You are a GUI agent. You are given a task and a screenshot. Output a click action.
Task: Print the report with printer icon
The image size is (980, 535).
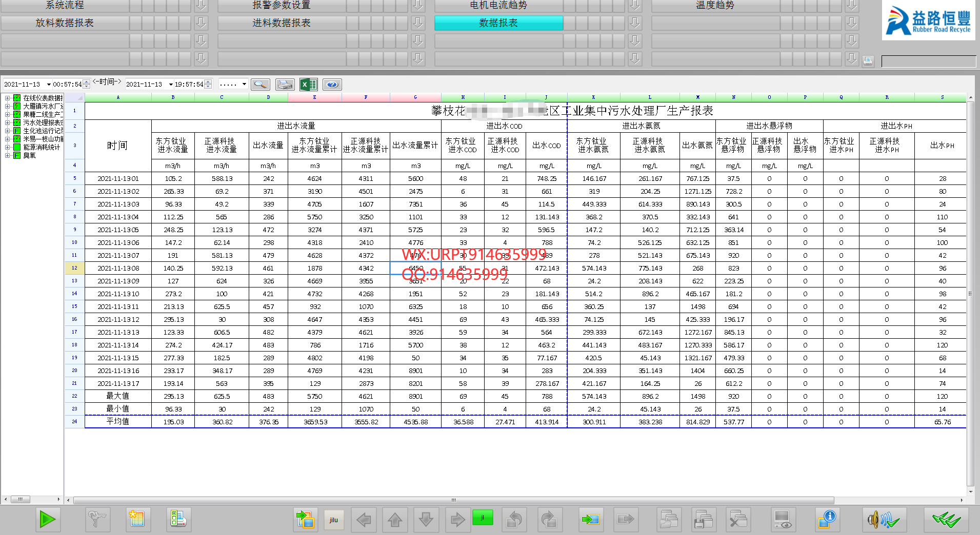[x=285, y=85]
